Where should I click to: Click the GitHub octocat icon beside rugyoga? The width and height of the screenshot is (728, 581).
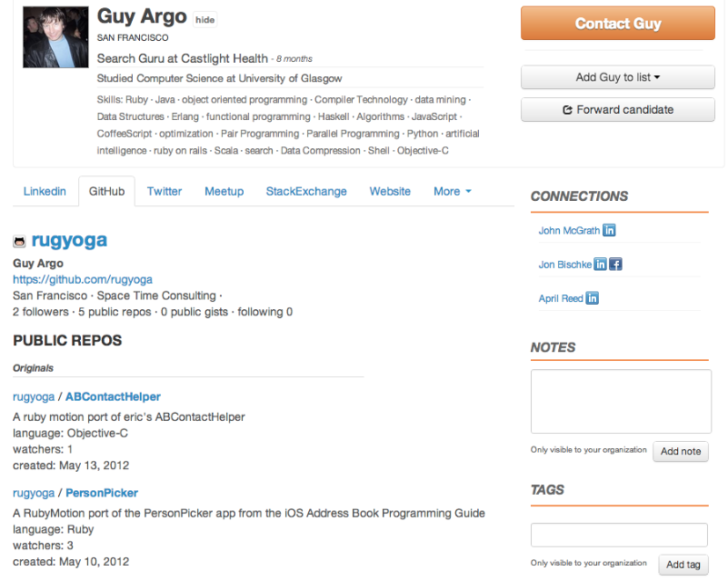tap(19, 241)
